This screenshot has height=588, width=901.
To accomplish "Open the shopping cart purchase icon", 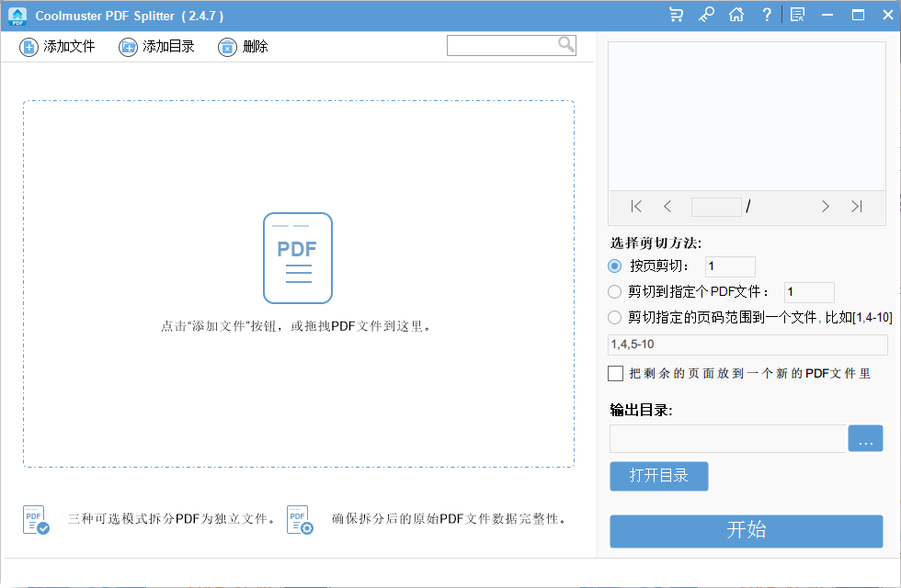I will (677, 15).
